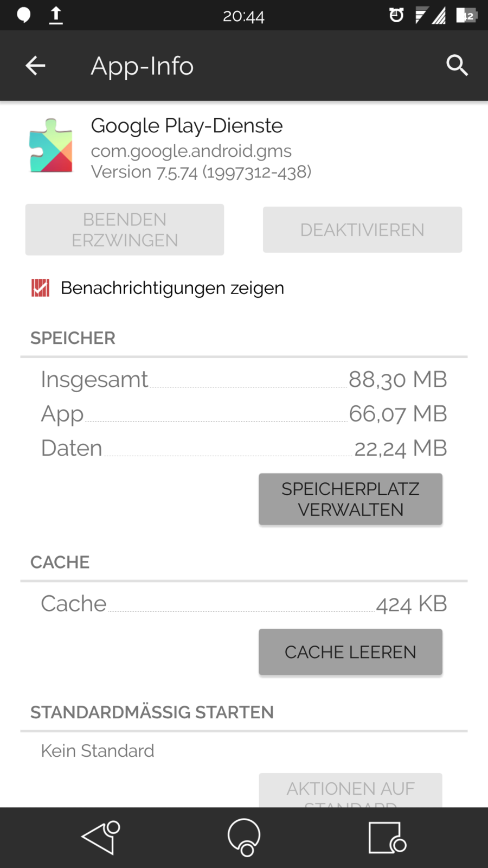This screenshot has height=868, width=488.
Task: Tap the upload arrow notification icon
Action: click(56, 15)
